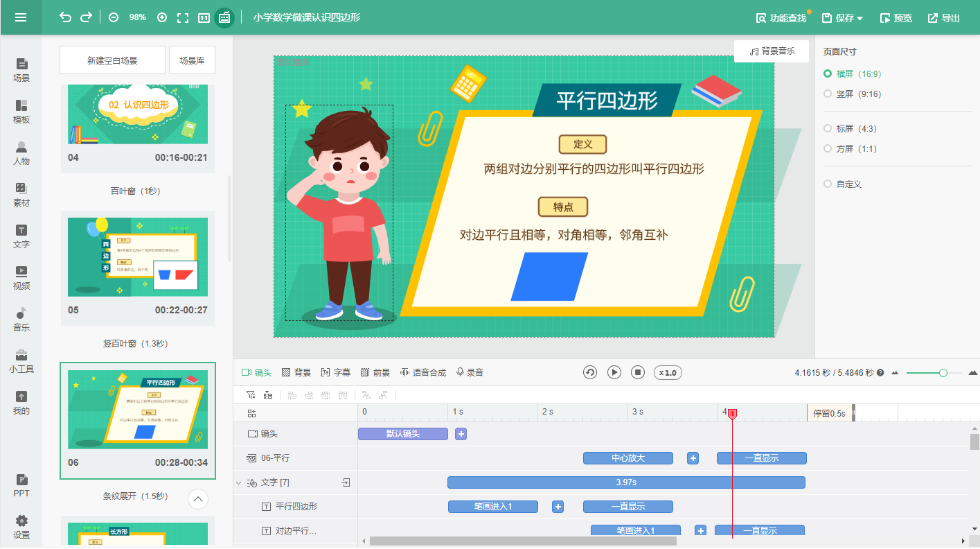The width and height of the screenshot is (980, 549).
Task: Select the 标屏 (4:3) page size
Action: click(828, 128)
